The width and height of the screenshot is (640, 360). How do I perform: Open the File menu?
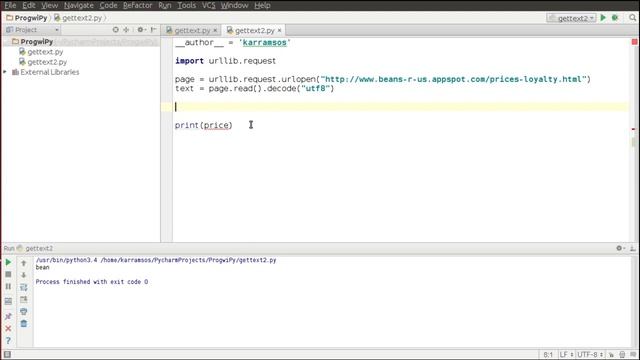10,5
